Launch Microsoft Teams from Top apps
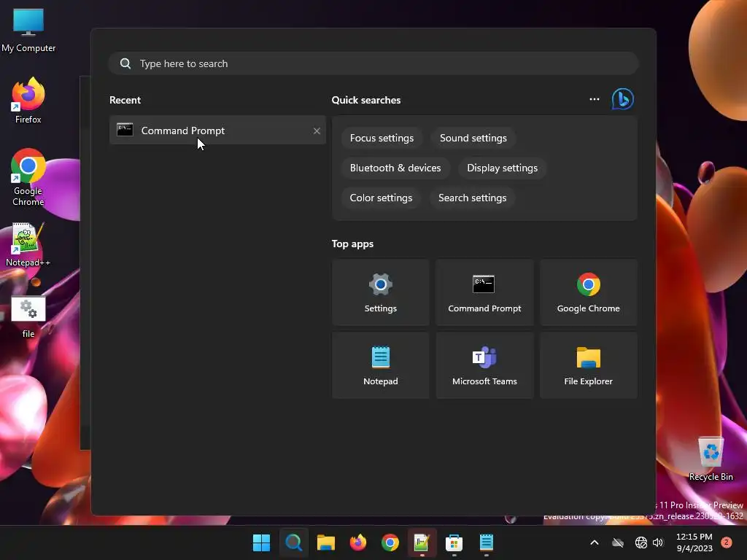The height and width of the screenshot is (560, 747). pyautogui.click(x=484, y=365)
